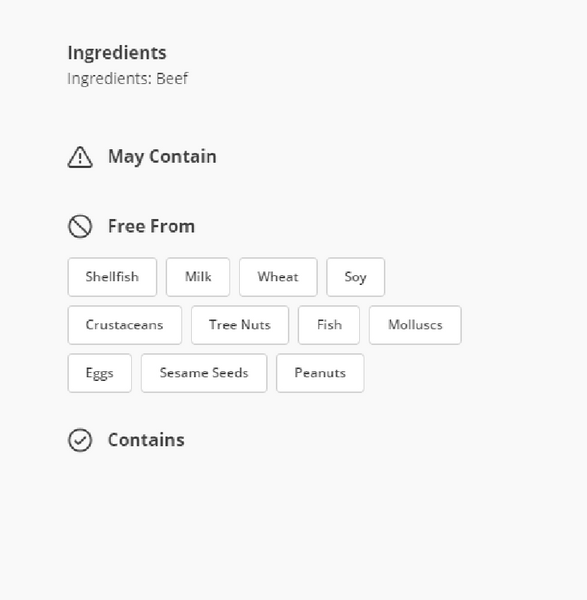Click the Crustaceans allergen tag
This screenshot has height=600, width=587.
[x=125, y=325]
